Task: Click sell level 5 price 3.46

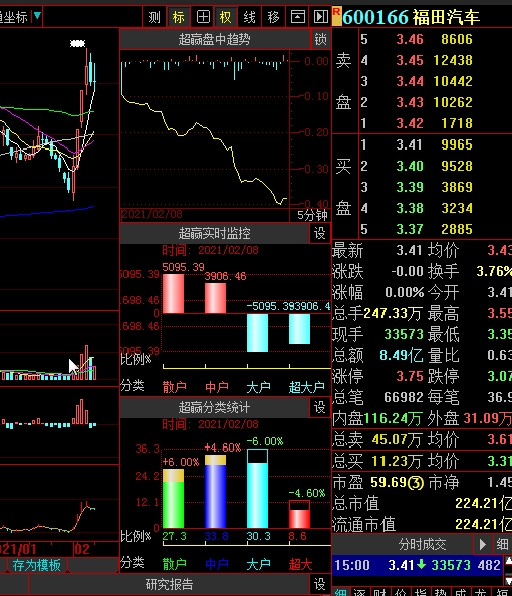Action: point(410,39)
